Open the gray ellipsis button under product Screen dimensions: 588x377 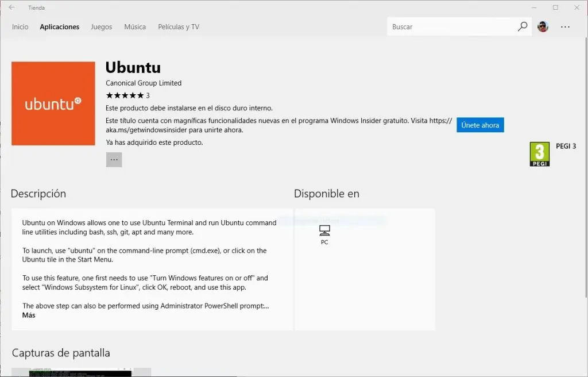(114, 160)
